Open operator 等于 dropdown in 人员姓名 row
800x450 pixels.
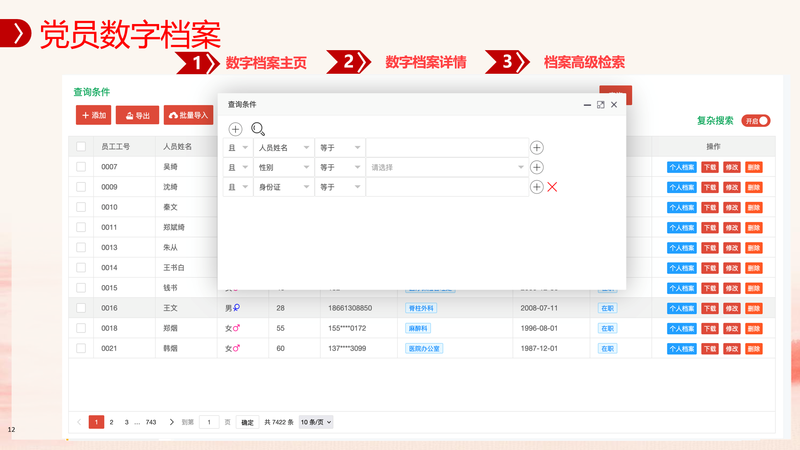point(340,147)
